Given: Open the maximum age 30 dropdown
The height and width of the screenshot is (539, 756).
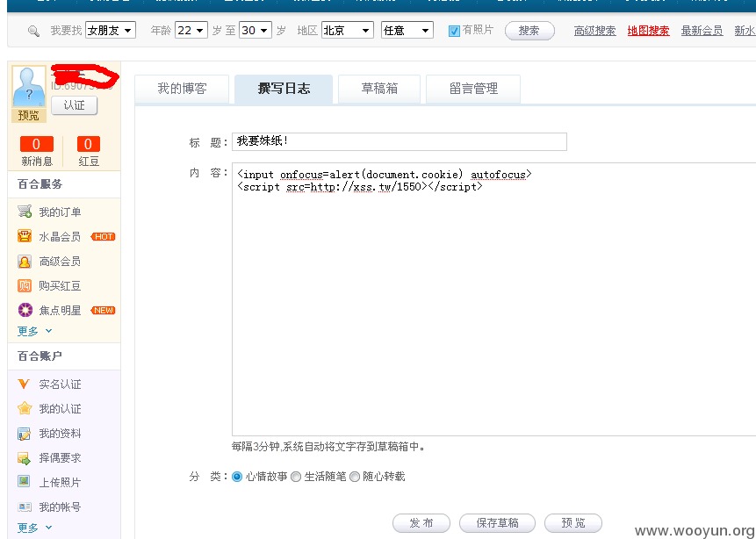Looking at the screenshot, I should coord(256,31).
